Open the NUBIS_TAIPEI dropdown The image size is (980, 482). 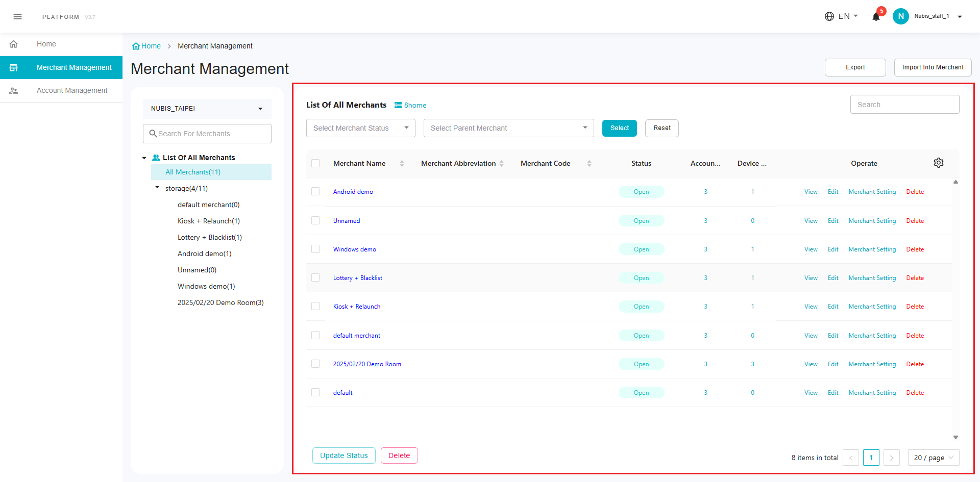(x=207, y=109)
